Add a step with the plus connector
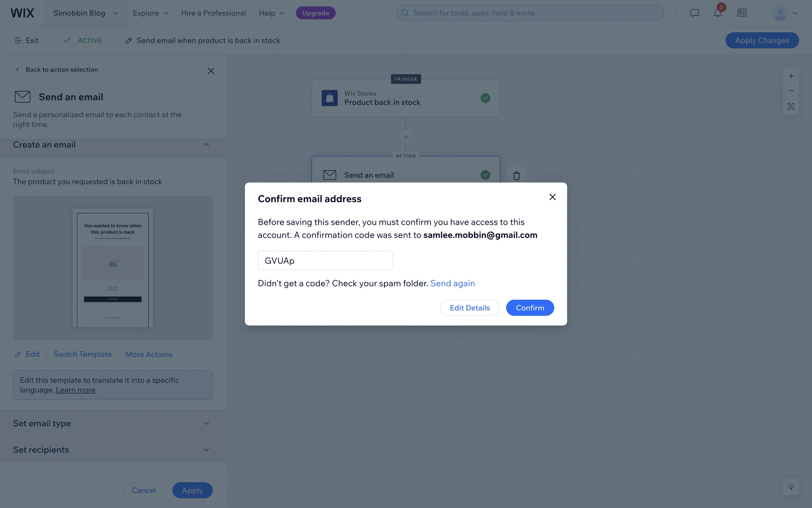The width and height of the screenshot is (812, 508). click(406, 137)
